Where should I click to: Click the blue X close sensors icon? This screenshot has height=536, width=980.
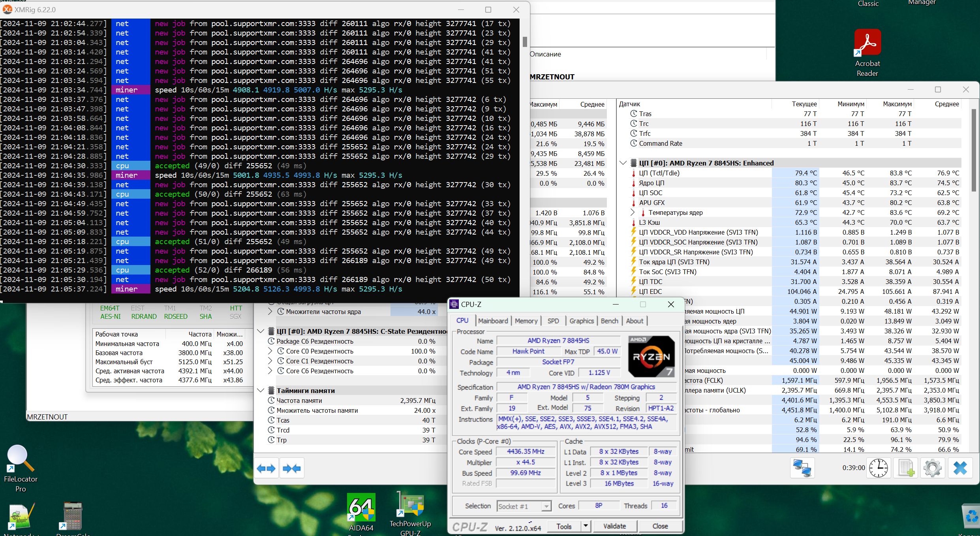[960, 468]
